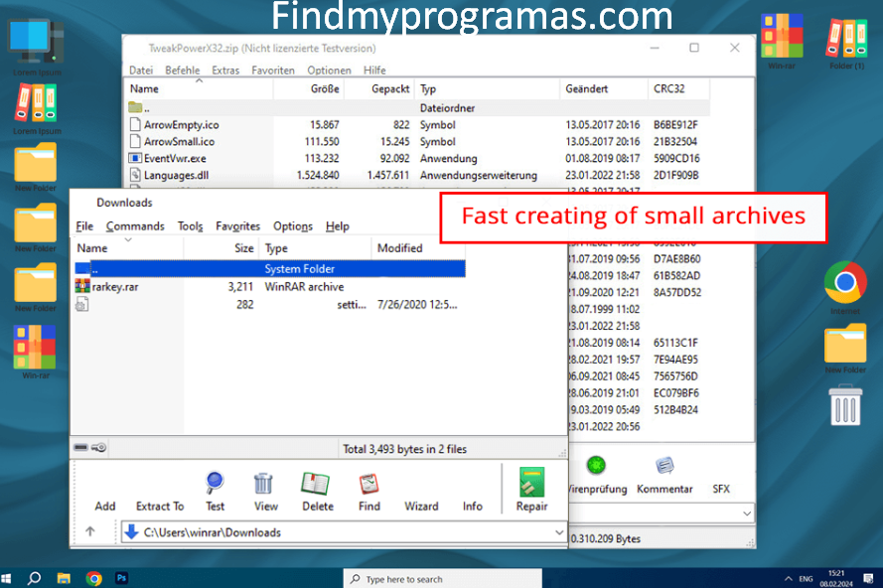The image size is (883, 588).
Task: Open the Commands menu in Downloads window
Action: click(x=135, y=225)
